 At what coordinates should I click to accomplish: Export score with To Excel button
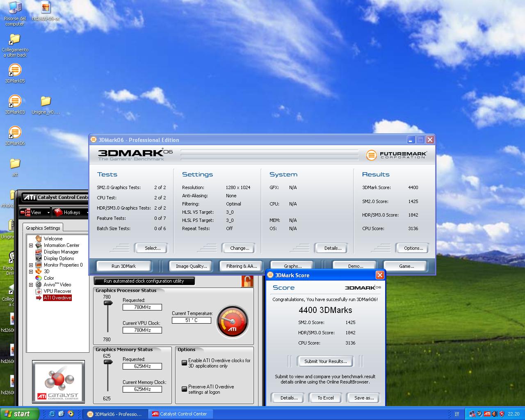coord(326,398)
